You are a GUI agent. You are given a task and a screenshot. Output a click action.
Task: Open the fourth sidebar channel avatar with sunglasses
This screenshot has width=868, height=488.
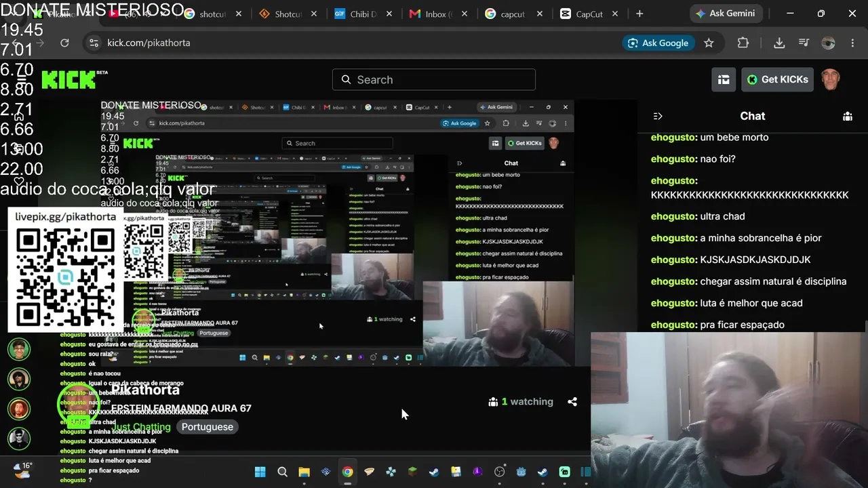[19, 439]
